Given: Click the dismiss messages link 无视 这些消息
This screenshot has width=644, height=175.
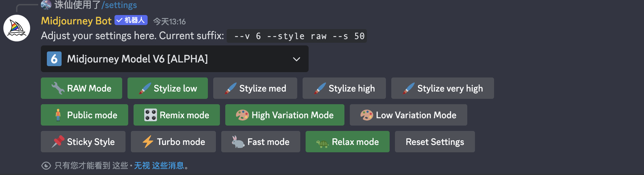Looking at the screenshot, I should [x=159, y=165].
